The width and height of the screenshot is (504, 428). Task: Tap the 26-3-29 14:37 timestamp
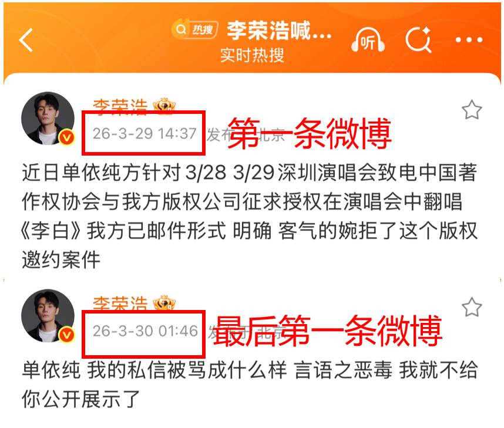pos(145,133)
